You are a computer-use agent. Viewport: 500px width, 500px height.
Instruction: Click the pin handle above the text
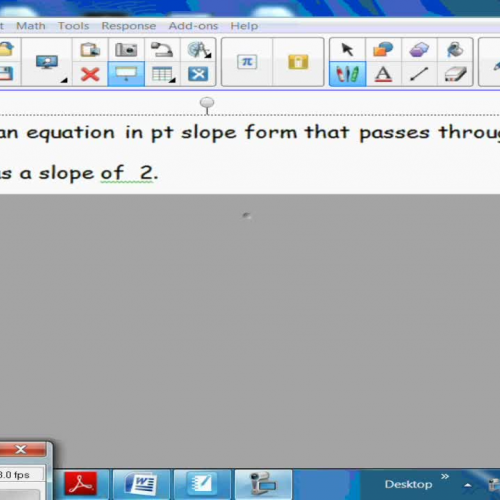(x=207, y=104)
